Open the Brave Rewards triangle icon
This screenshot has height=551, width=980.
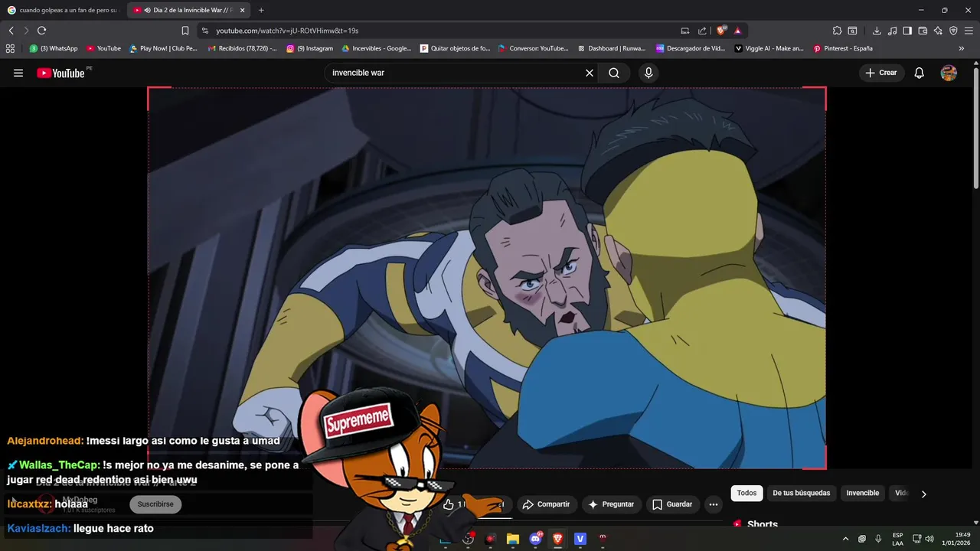click(737, 31)
